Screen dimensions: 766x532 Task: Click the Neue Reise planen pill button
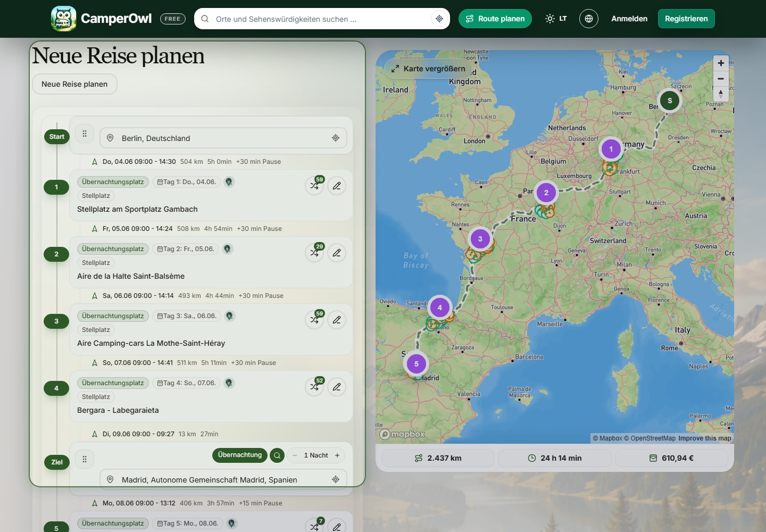point(74,84)
